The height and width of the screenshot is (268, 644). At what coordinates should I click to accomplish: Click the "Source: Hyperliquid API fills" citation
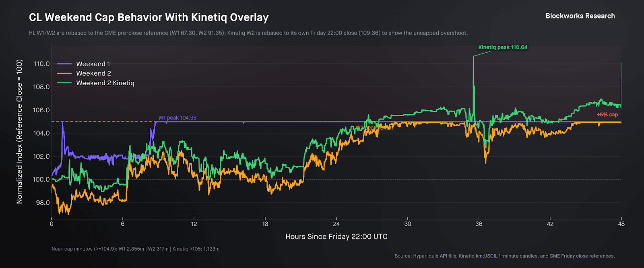(505, 256)
